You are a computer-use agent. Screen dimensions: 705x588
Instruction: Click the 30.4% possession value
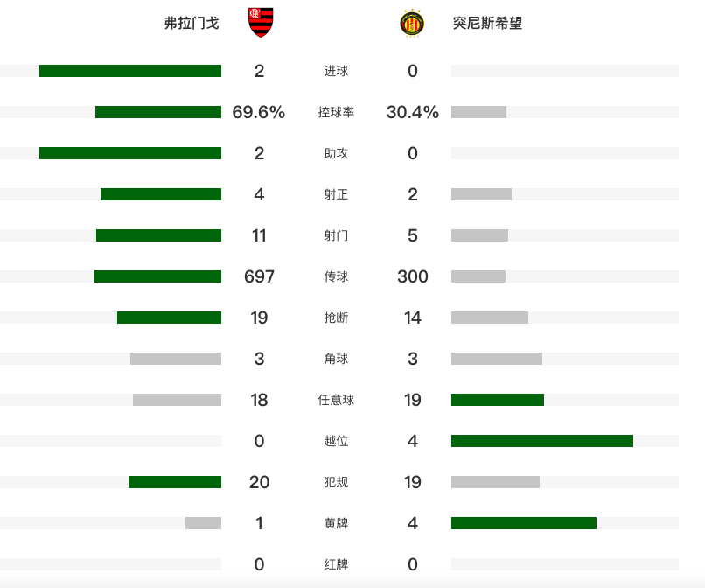[412, 112]
